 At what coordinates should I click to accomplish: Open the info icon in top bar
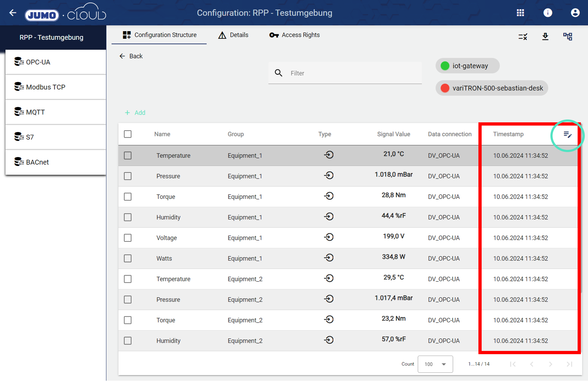[x=548, y=13]
